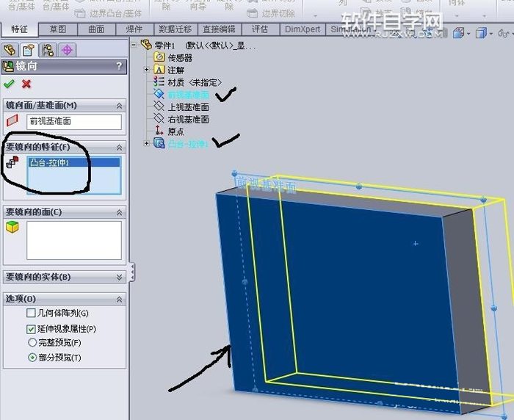Click the faces-to-mirror yellow cube icon
The image size is (514, 420).
pyautogui.click(x=12, y=227)
